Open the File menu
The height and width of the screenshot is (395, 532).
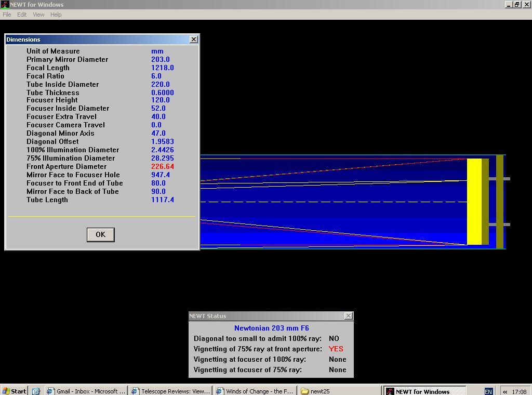click(x=7, y=15)
